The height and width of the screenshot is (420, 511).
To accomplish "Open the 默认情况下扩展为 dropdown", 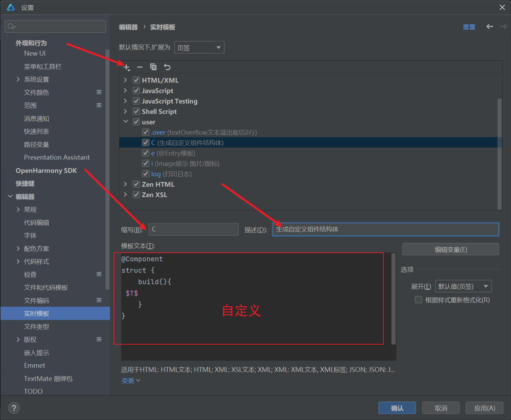I will pyautogui.click(x=199, y=48).
